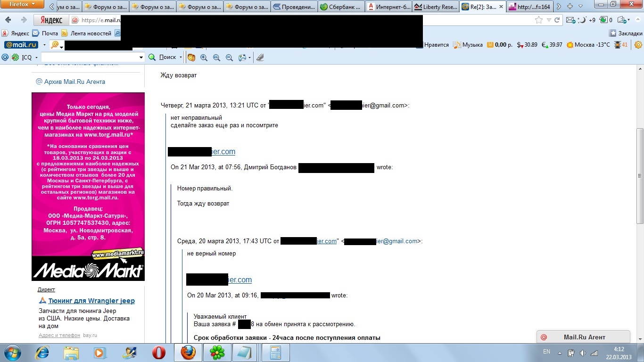The width and height of the screenshot is (644, 362).
Task: Open the Mail.Ru toolbar settings gear
Action: (x=638, y=45)
